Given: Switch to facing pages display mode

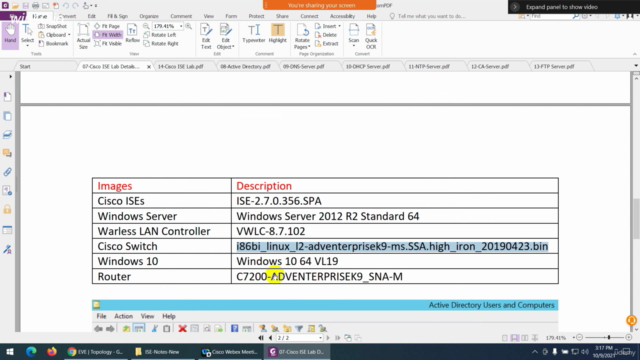Looking at the screenshot, I should (x=524, y=338).
